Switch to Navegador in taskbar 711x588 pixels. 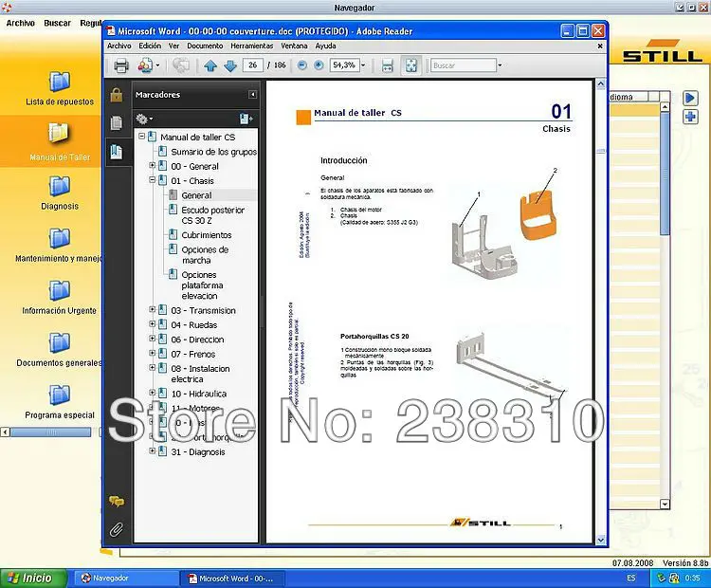click(x=124, y=578)
